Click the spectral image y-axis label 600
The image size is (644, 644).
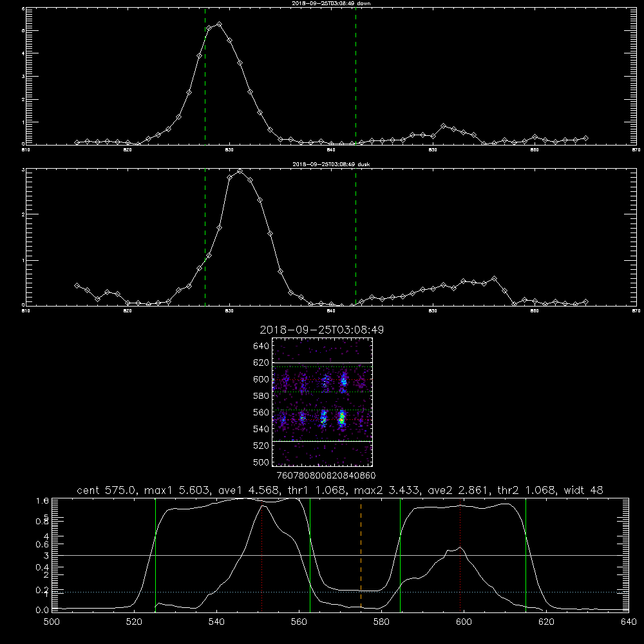click(x=261, y=379)
